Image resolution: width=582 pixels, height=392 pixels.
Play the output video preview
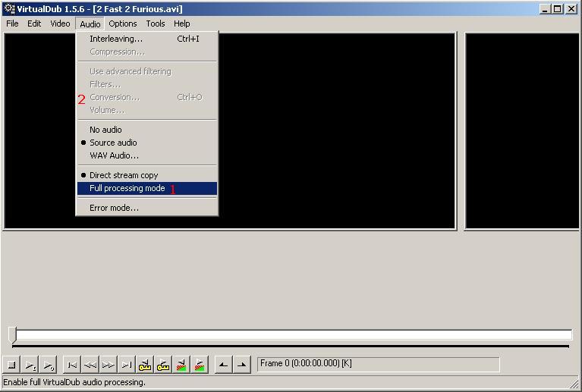pos(48,365)
